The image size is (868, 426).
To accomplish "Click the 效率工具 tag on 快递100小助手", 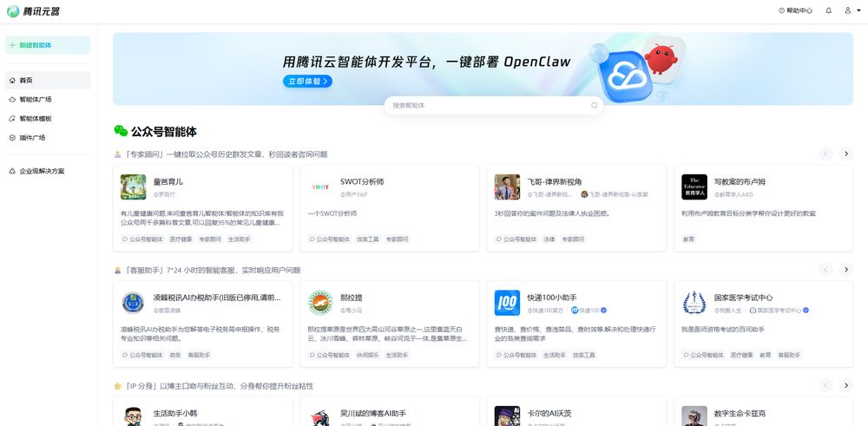I will [x=584, y=355].
